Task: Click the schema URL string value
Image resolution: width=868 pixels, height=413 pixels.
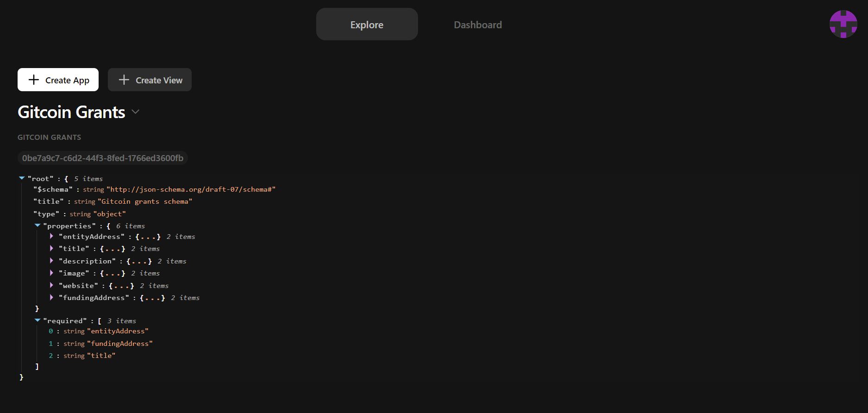Action: (191, 189)
